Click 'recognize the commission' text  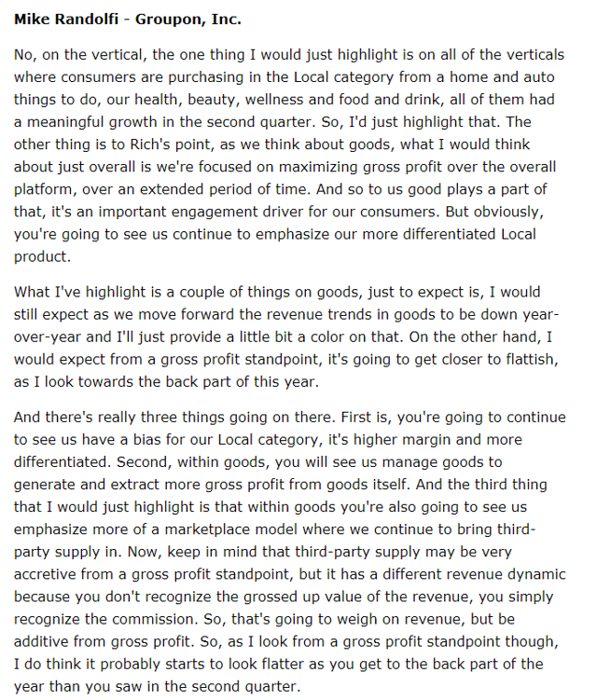tap(106, 619)
